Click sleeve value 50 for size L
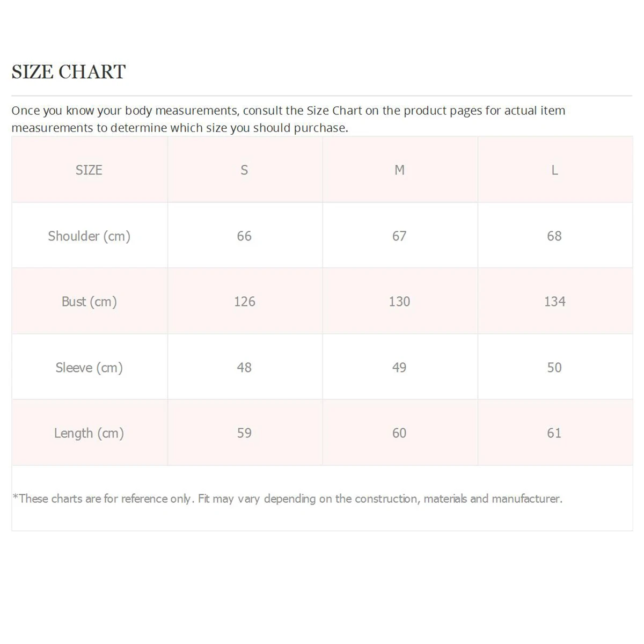 coord(554,368)
